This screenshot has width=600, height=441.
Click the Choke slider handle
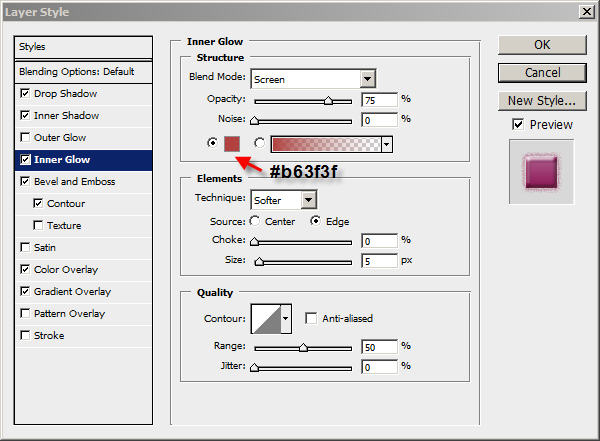click(x=254, y=242)
